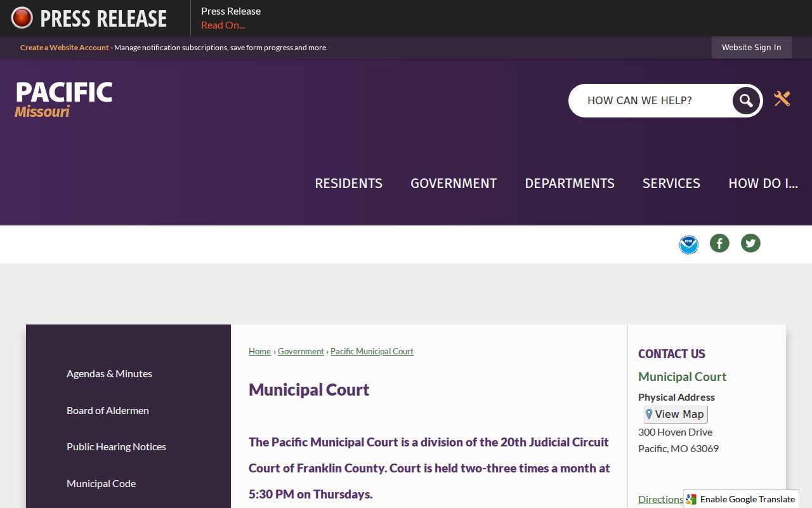Click the red Press Release alert icon
The height and width of the screenshot is (508, 812).
[22, 18]
